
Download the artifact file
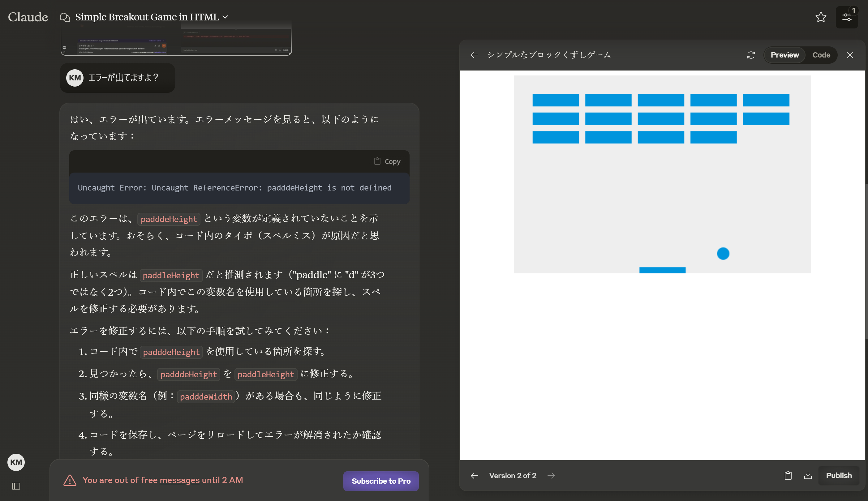[807, 476]
